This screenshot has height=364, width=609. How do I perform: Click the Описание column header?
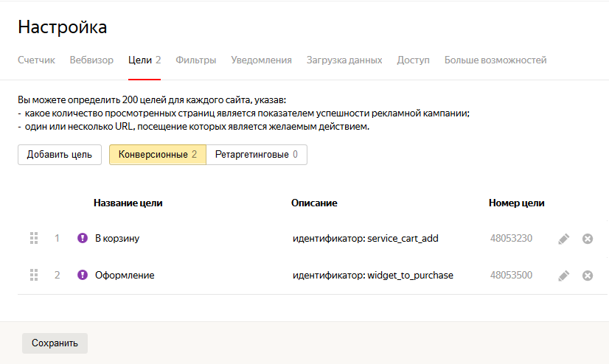point(314,203)
